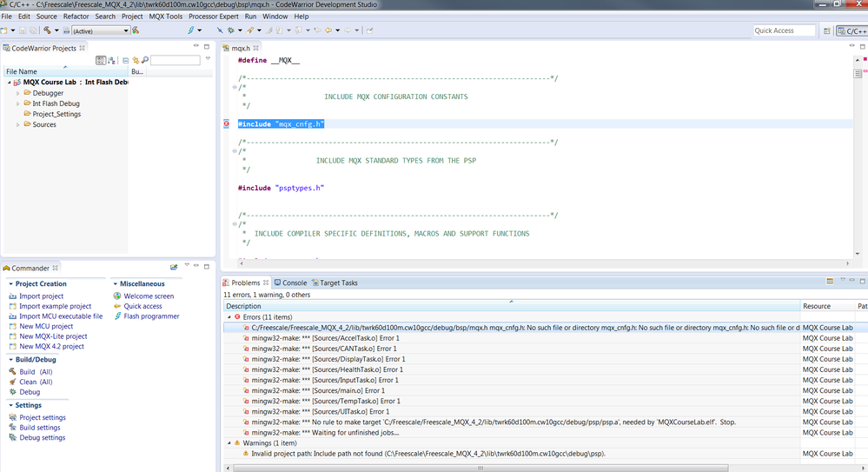Click the error marker beside the #include line

pyautogui.click(x=227, y=124)
